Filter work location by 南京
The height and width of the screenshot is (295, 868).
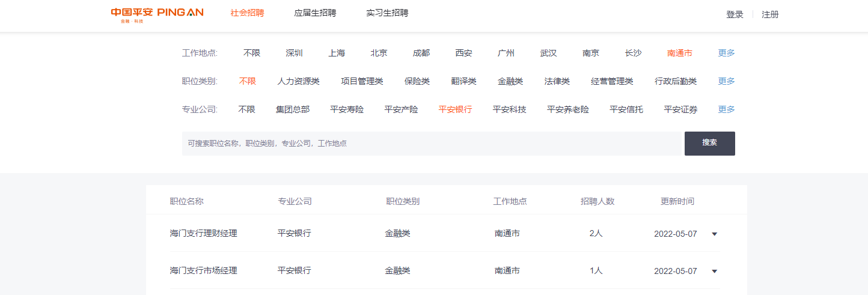[x=591, y=53]
